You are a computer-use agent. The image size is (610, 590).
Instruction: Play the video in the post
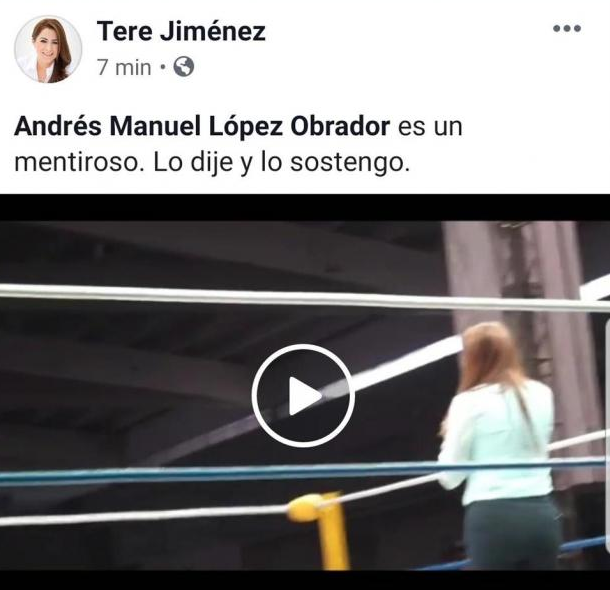coord(303,395)
